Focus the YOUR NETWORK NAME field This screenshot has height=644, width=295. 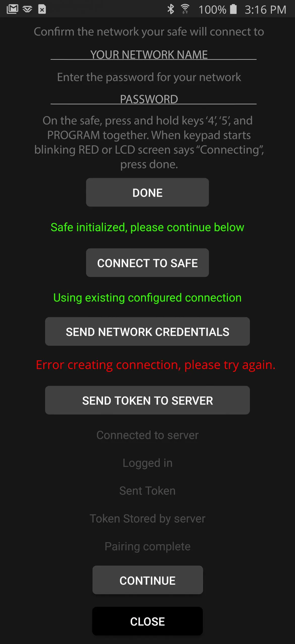click(x=153, y=54)
